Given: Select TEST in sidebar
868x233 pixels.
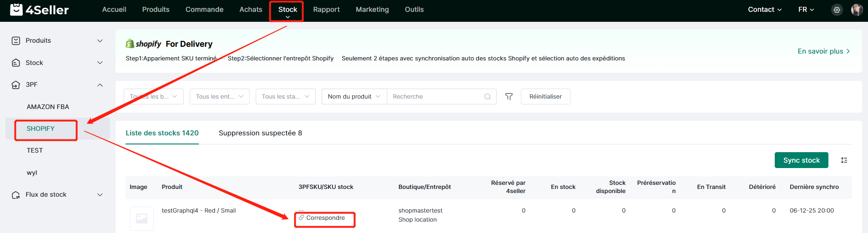Looking at the screenshot, I should click(35, 150).
